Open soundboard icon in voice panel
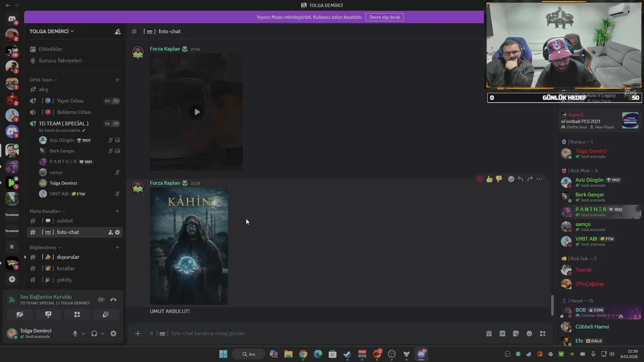The height and width of the screenshot is (362, 644). (106, 314)
